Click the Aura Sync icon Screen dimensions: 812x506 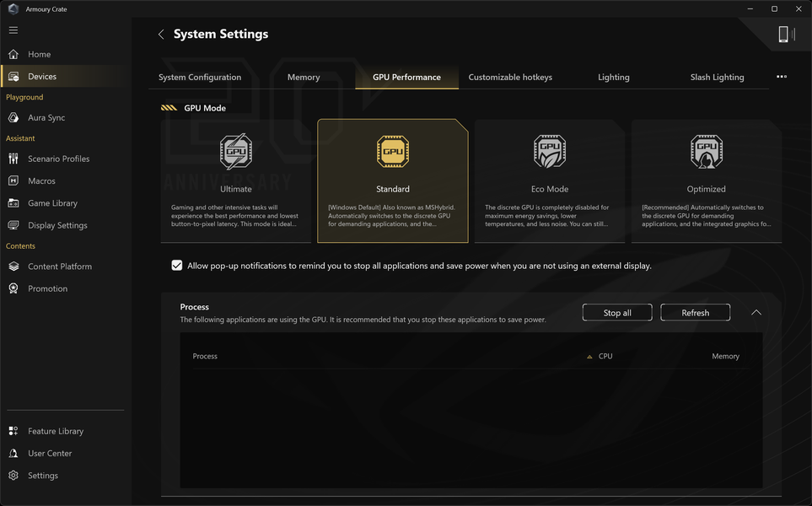click(x=13, y=117)
